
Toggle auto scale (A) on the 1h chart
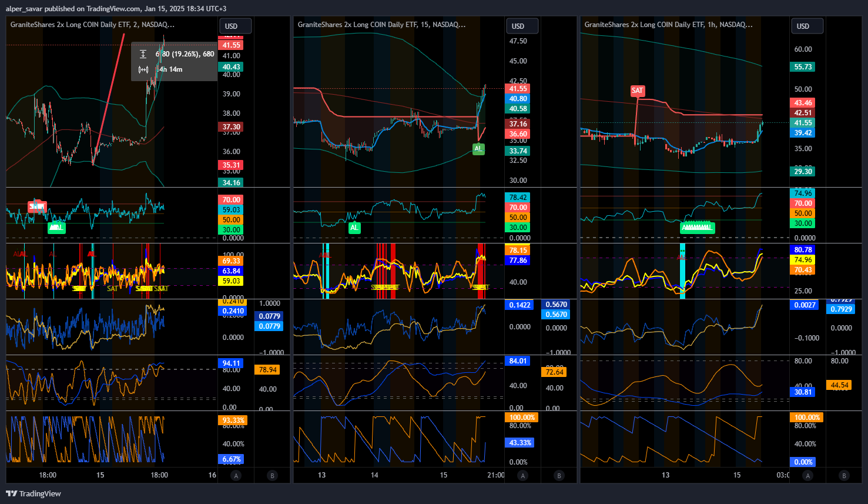click(x=808, y=476)
